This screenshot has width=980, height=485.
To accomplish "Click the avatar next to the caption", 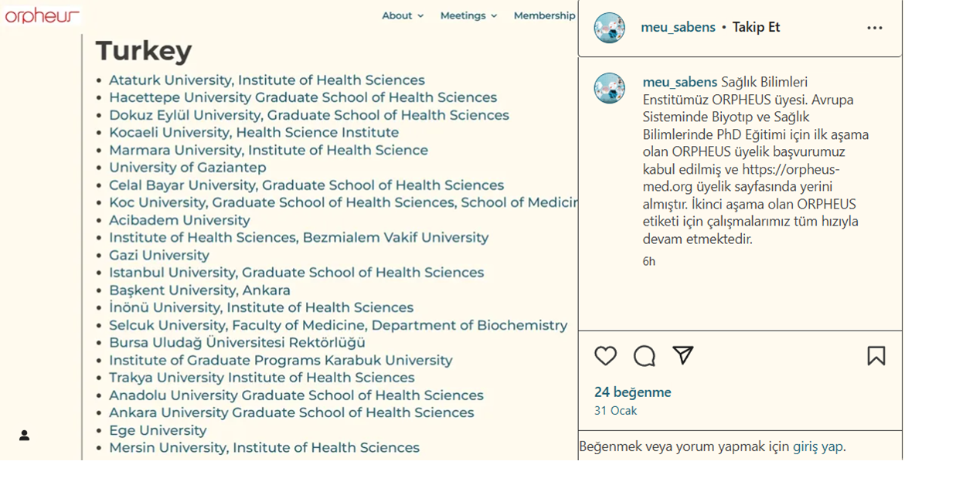I will [x=609, y=88].
